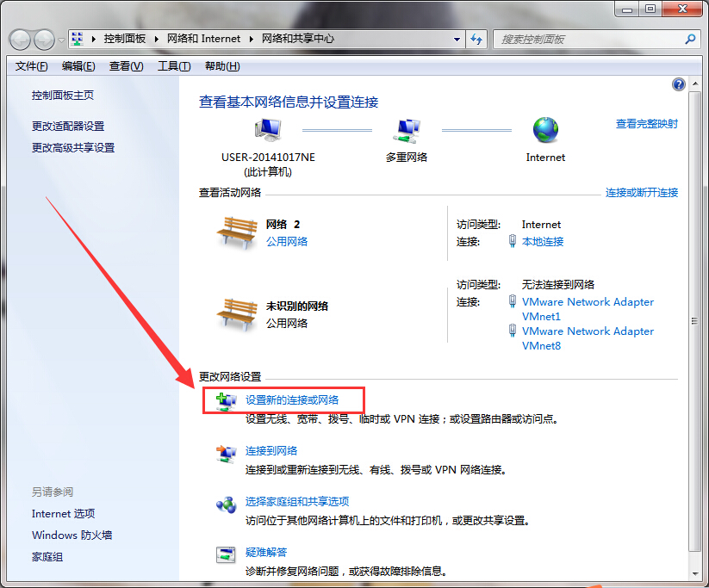Click the 疑难解答 troubleshooting icon

pyautogui.click(x=226, y=555)
